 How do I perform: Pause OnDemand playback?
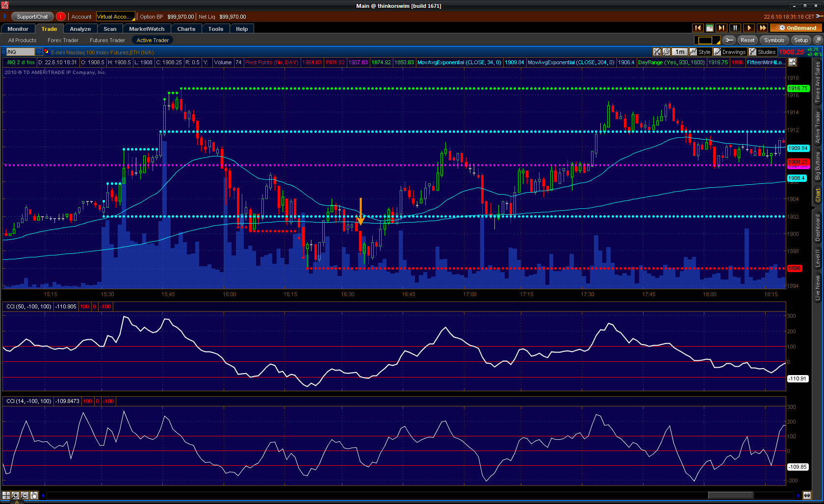click(735, 28)
